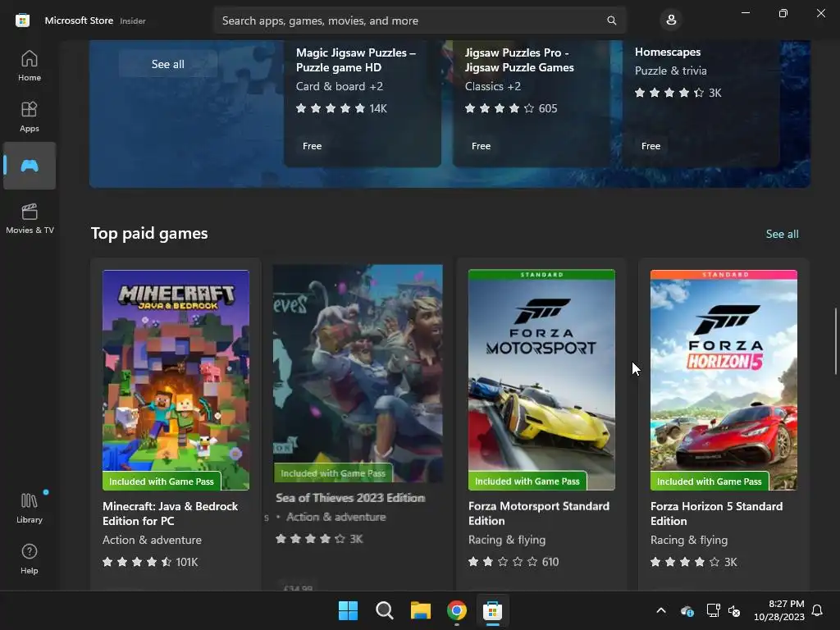Open the Home section in sidebar
The image size is (840, 630).
point(30,66)
